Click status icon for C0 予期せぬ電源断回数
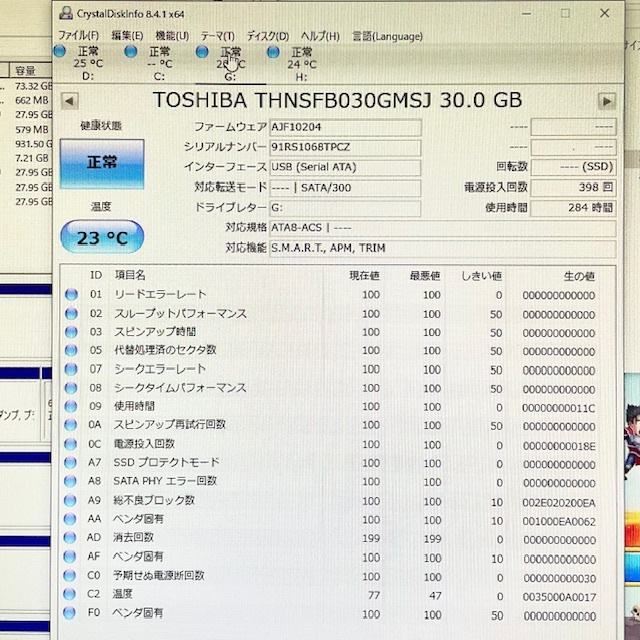Image resolution: width=640 pixels, height=640 pixels. click(x=70, y=576)
